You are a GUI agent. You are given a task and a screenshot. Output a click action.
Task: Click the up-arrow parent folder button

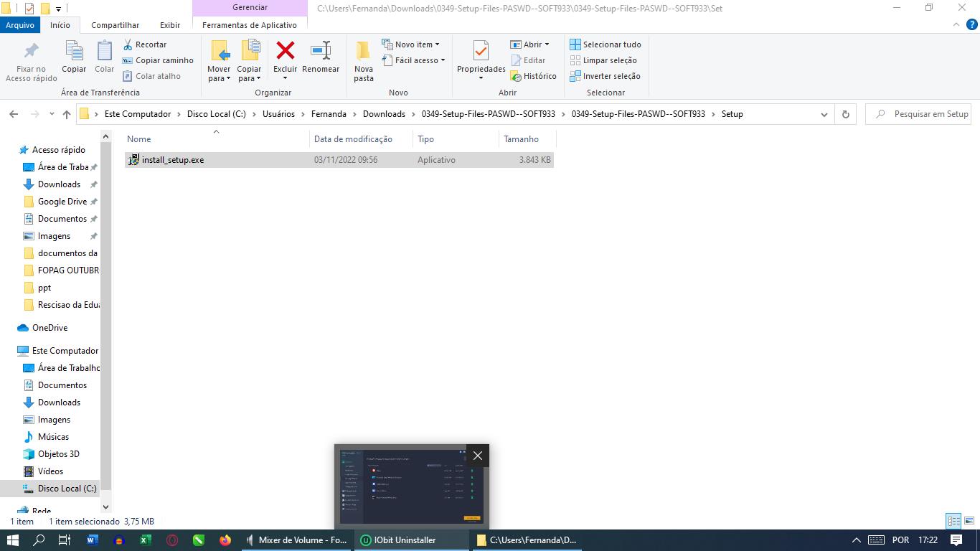(67, 114)
